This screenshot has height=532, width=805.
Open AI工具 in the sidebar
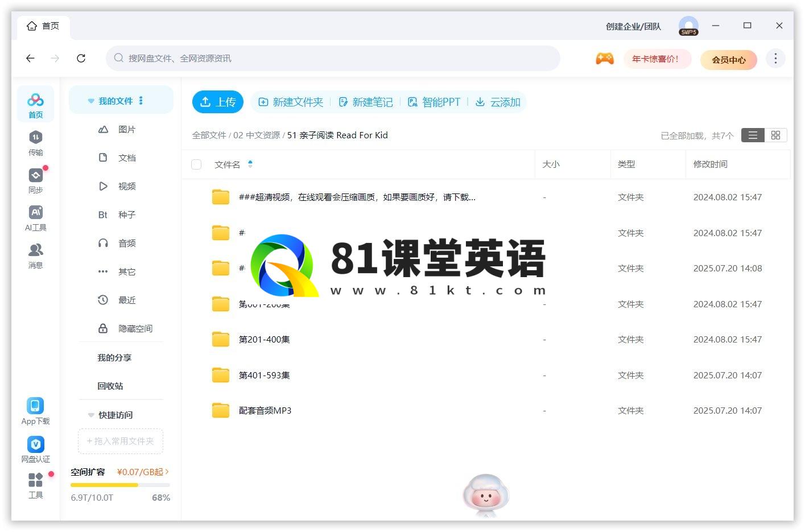click(x=35, y=218)
